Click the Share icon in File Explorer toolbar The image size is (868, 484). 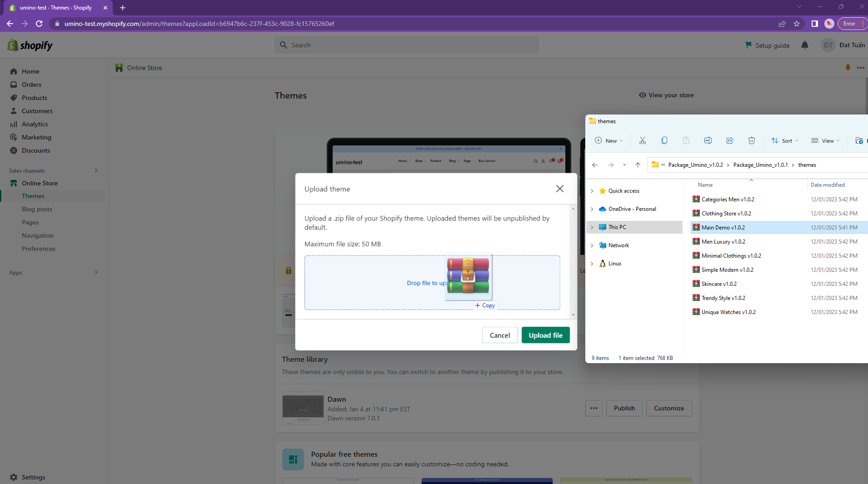[x=729, y=141]
